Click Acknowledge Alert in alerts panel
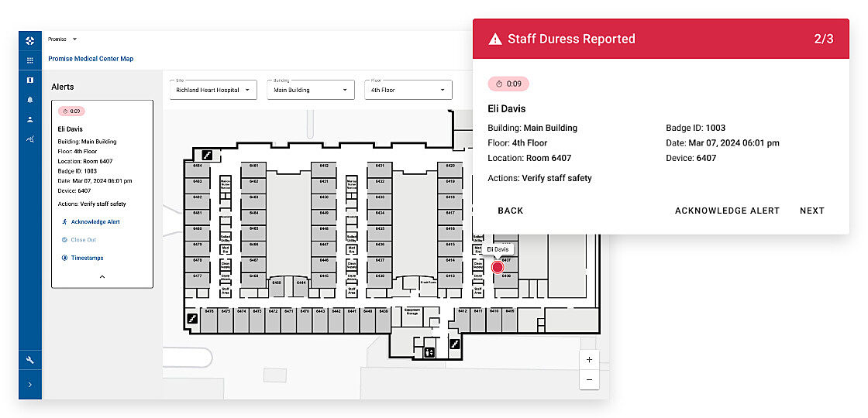The width and height of the screenshot is (868, 418). click(95, 222)
